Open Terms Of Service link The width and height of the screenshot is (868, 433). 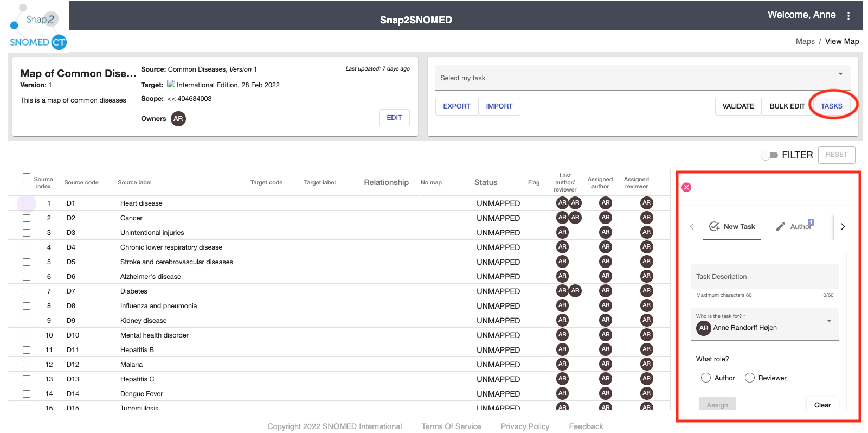click(x=452, y=426)
